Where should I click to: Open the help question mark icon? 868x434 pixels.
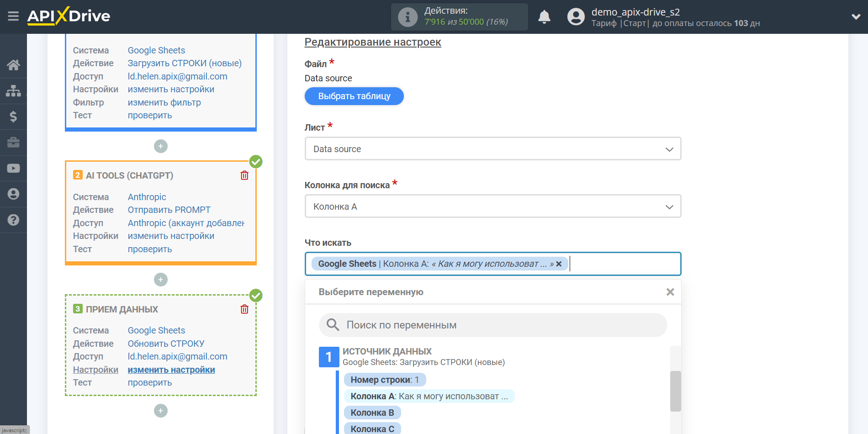(x=13, y=220)
